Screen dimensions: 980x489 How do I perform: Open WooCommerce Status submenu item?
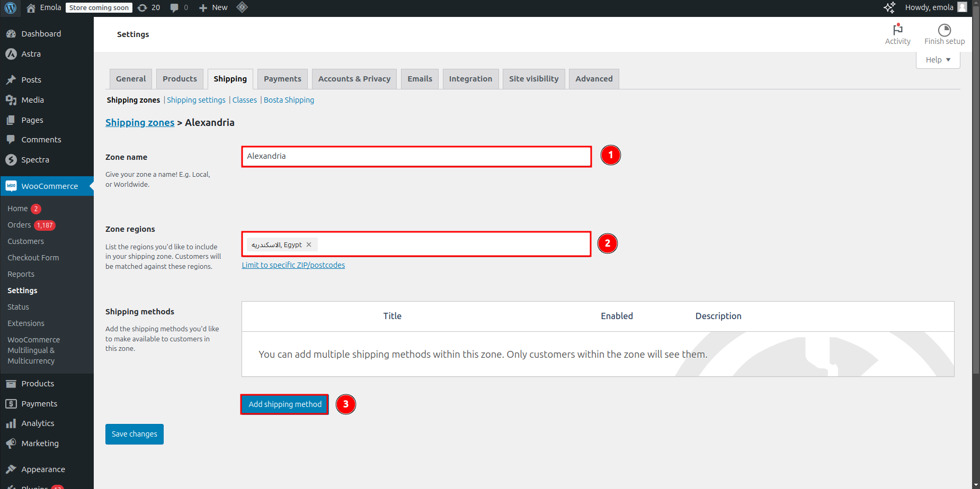coord(18,307)
